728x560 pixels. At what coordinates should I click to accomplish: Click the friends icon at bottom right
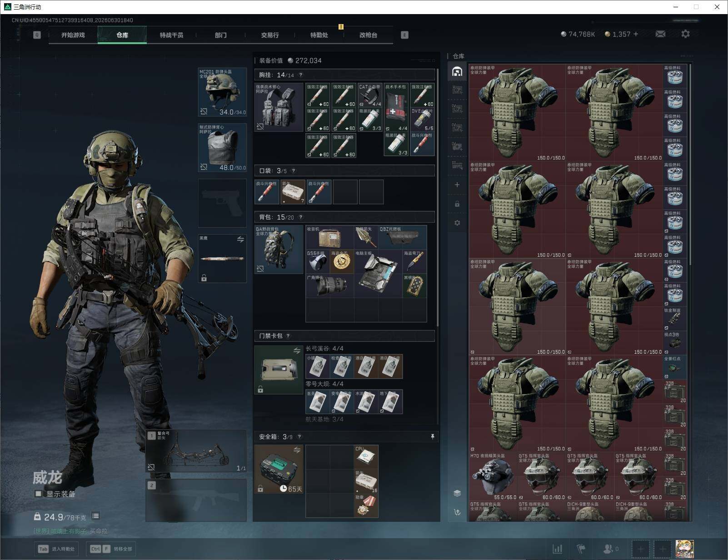(610, 549)
